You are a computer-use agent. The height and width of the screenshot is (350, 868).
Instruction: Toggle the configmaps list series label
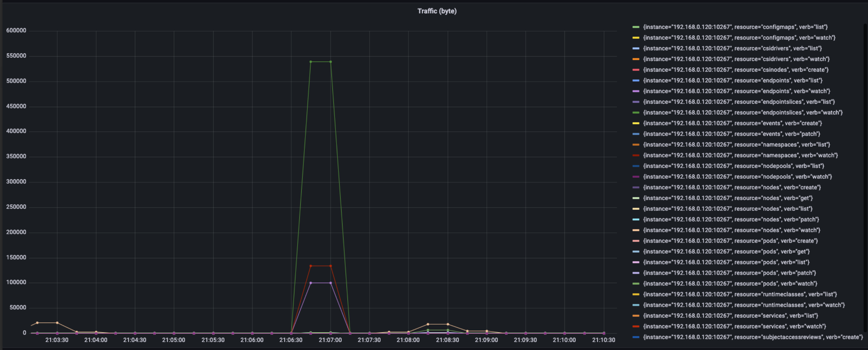coord(735,27)
